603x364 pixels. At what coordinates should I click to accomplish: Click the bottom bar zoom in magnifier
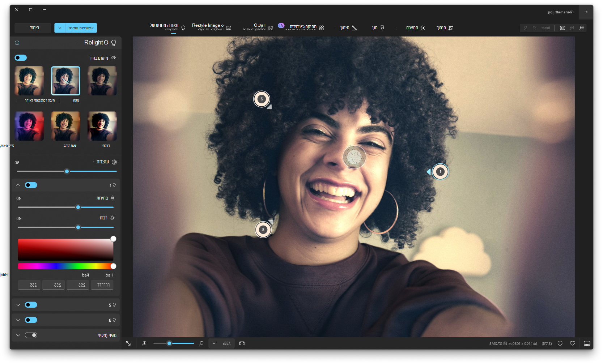(144, 343)
